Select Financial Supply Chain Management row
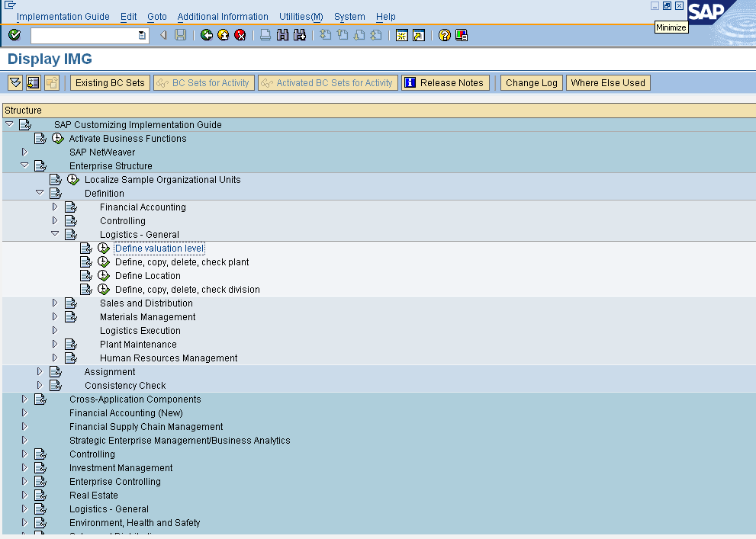Screen dimensions: 756x539 point(146,427)
